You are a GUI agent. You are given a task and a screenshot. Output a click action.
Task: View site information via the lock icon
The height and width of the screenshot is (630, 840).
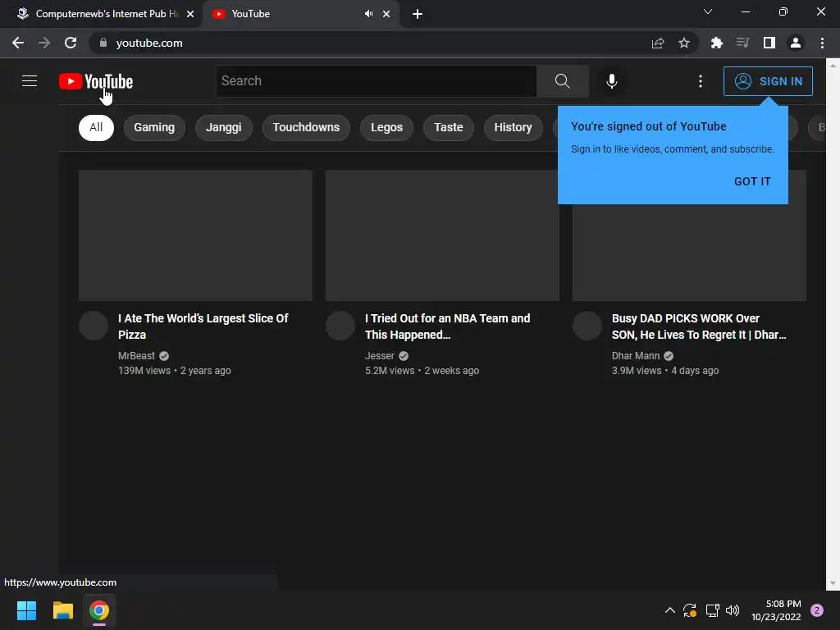[103, 43]
